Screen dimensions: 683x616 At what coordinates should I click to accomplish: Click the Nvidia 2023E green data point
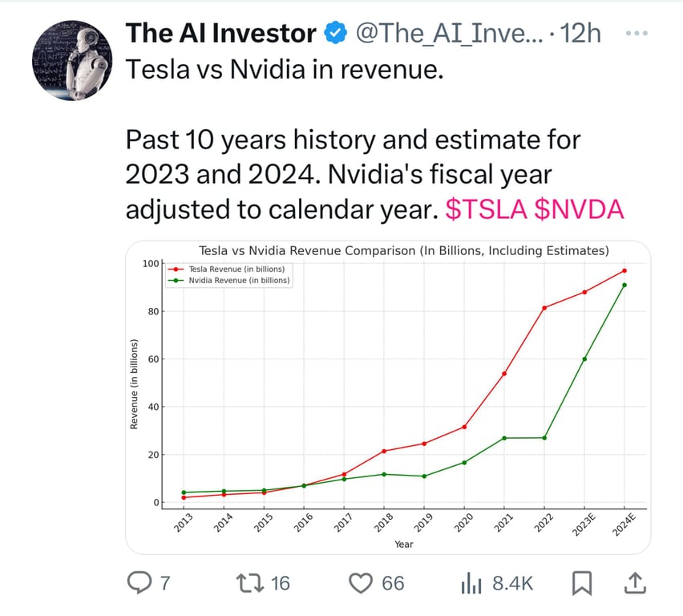click(584, 359)
